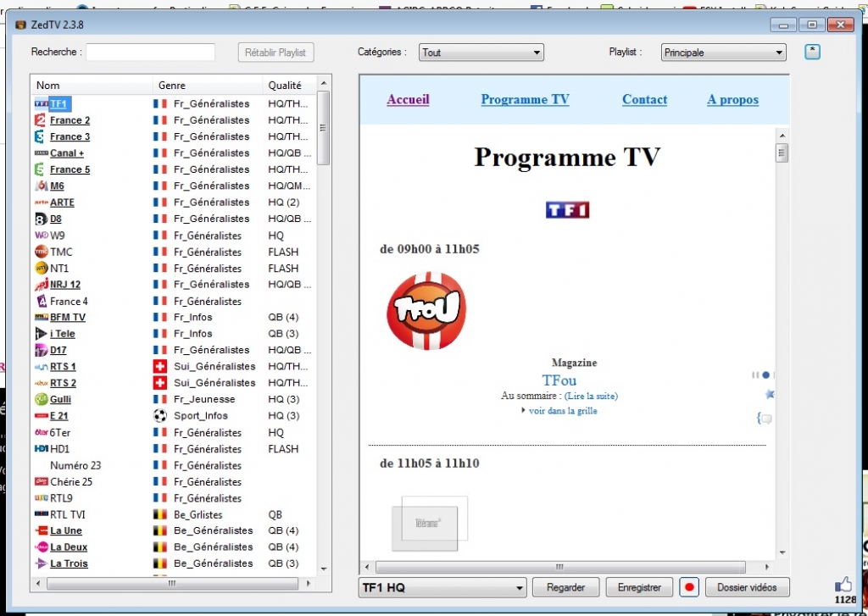Select the Numéro 23 channel name
Viewport: 868px width, 616px height.
pyautogui.click(x=75, y=465)
